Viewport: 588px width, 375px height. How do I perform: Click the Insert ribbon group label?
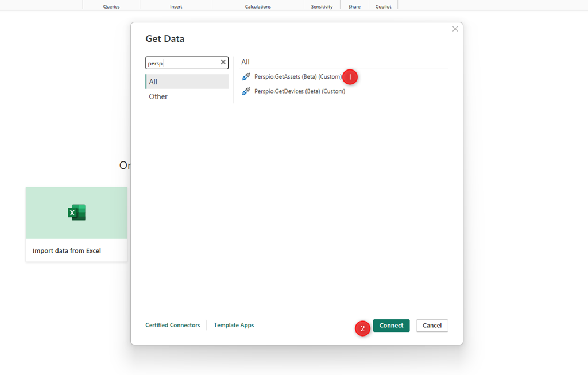[x=176, y=7]
